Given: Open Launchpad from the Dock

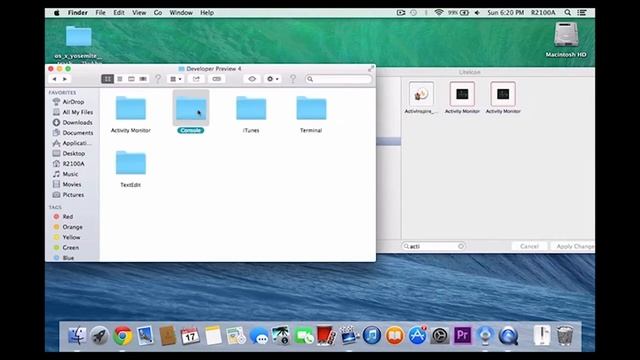Looking at the screenshot, I should pos(99,336).
